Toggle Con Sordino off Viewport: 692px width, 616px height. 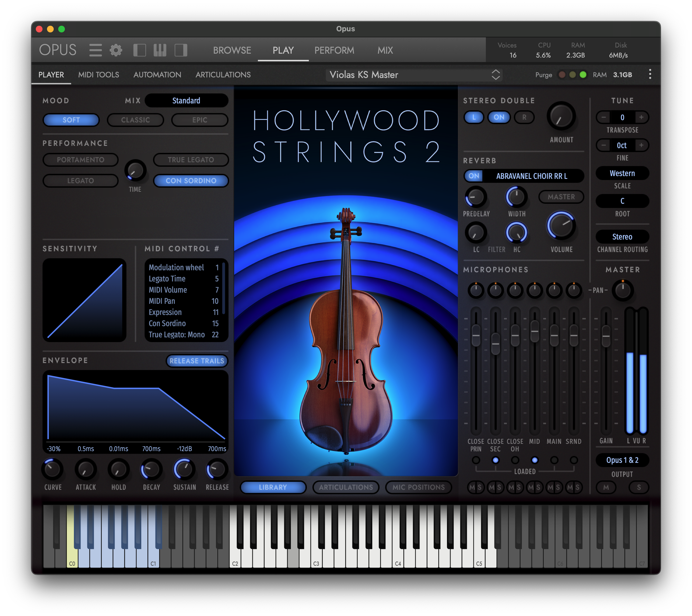(191, 181)
